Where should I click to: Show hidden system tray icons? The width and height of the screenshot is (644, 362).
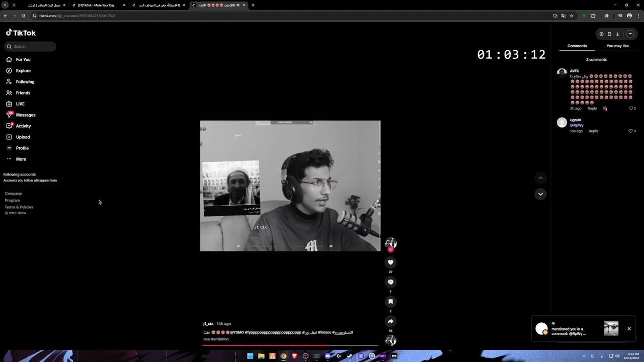click(584, 356)
